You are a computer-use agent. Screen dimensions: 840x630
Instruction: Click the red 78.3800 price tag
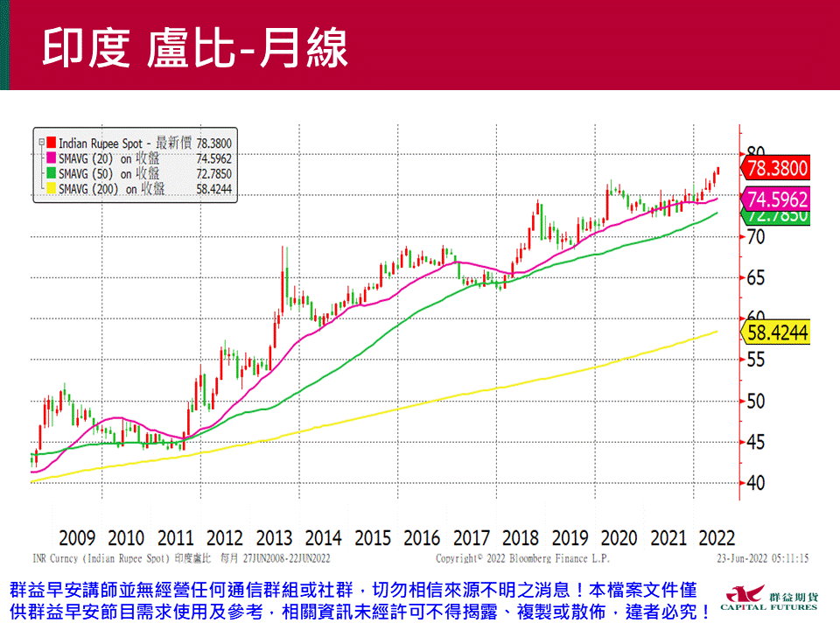(x=775, y=168)
